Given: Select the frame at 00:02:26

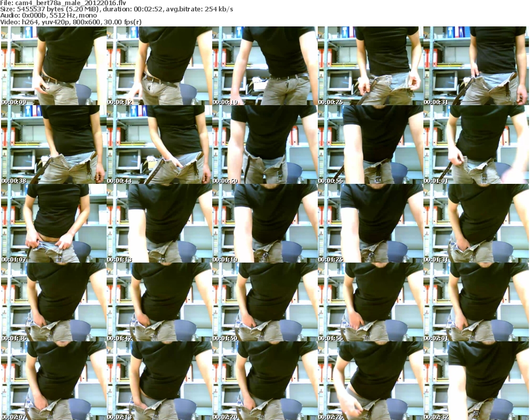Looking at the screenshot, I should [x=371, y=381].
